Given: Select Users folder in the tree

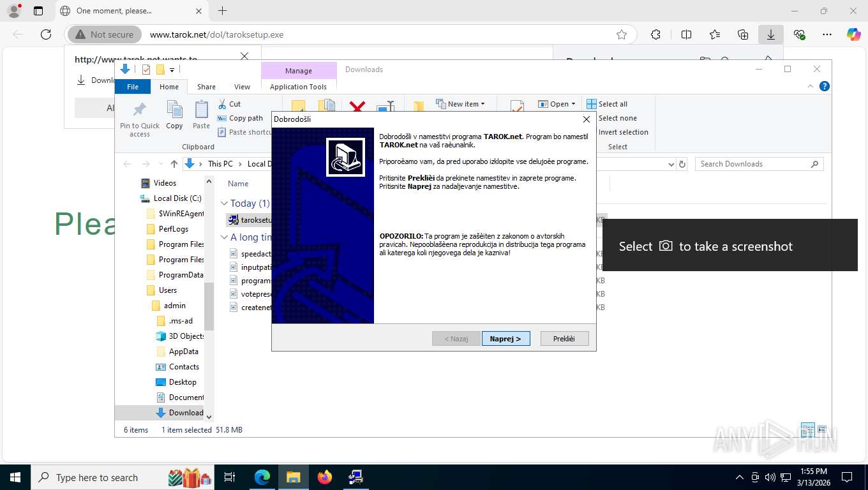Looking at the screenshot, I should coord(162,290).
